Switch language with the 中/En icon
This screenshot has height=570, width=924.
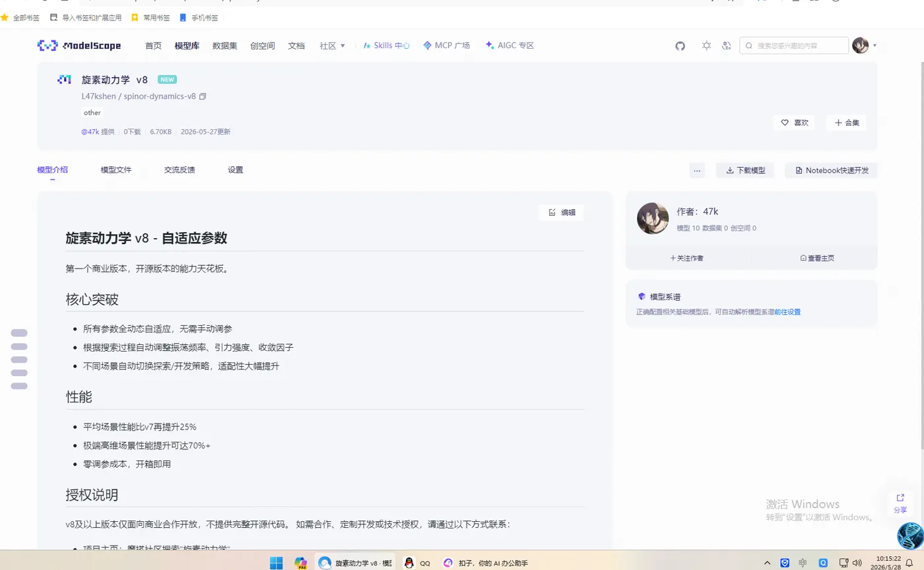click(727, 46)
